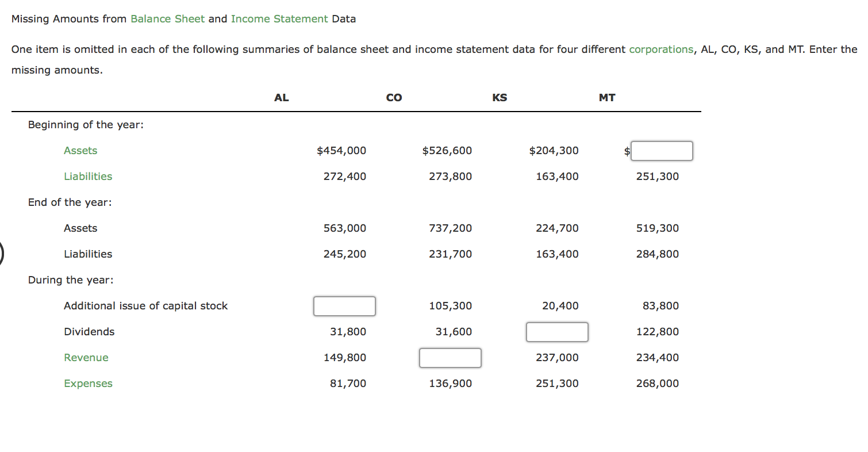The height and width of the screenshot is (452, 868).
Task: Click the Liabilities link under Beginning of the year
Action: pos(88,176)
